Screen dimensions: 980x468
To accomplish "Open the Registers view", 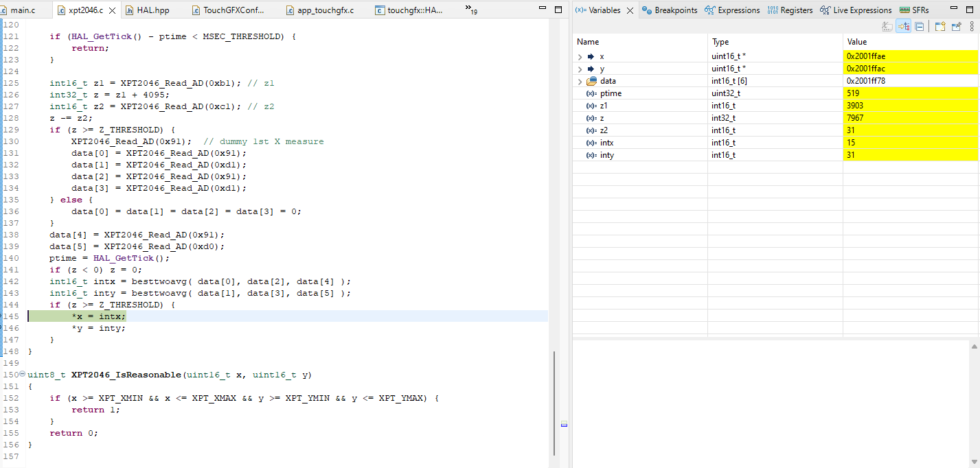I will tap(790, 10).
